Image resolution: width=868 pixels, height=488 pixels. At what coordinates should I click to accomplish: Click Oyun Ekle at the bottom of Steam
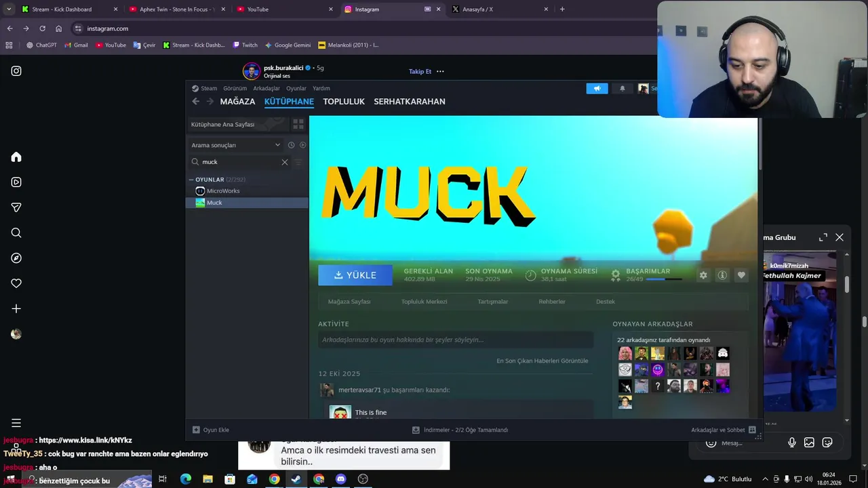coord(211,430)
